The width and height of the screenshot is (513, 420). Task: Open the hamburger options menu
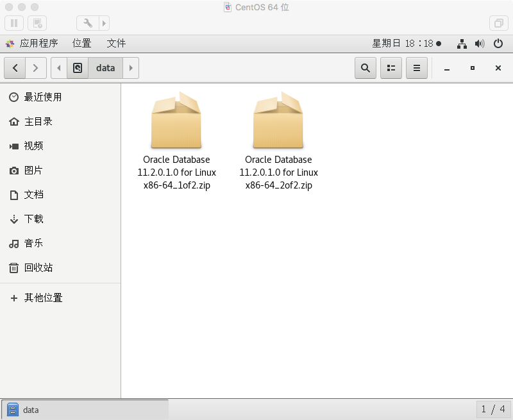pyautogui.click(x=416, y=68)
